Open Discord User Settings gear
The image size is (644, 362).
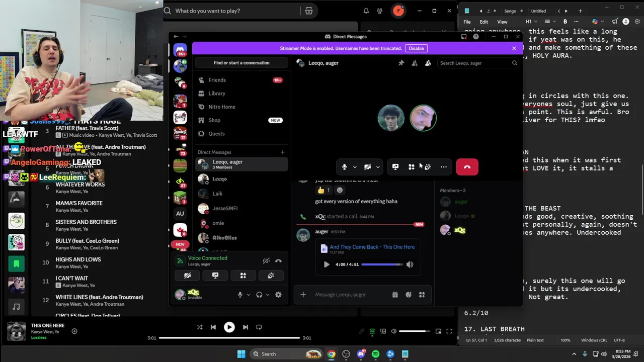coord(278,295)
